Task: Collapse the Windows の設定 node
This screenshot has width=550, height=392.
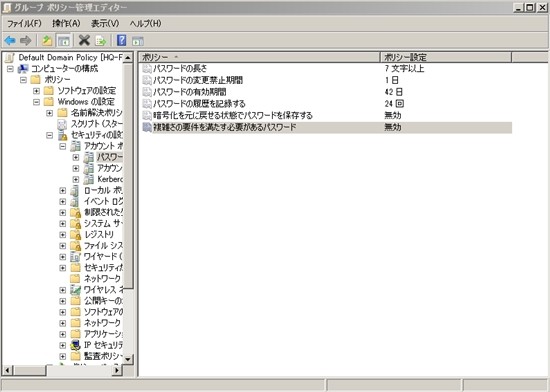Action: click(x=36, y=102)
